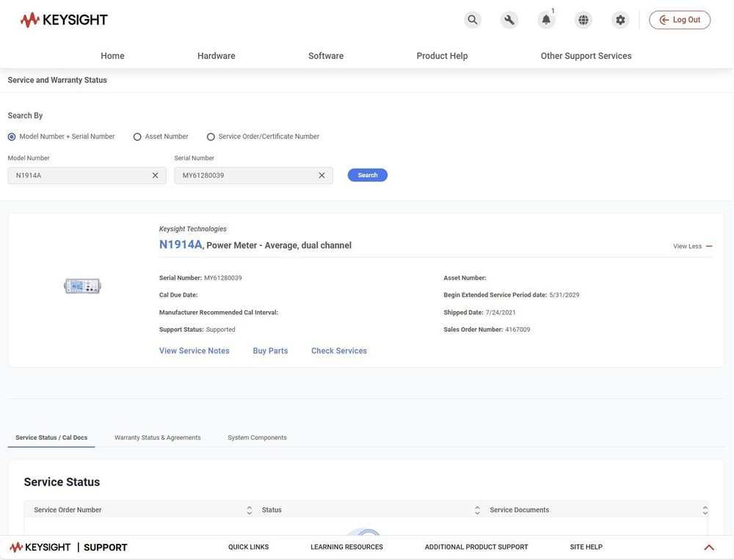The height and width of the screenshot is (560, 734).
Task: Open notifications bell icon
Action: tap(546, 20)
